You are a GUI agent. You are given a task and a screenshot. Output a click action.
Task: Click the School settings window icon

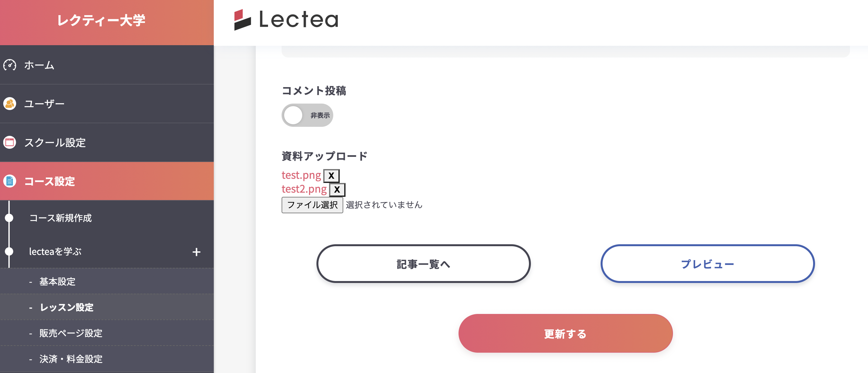point(10,142)
